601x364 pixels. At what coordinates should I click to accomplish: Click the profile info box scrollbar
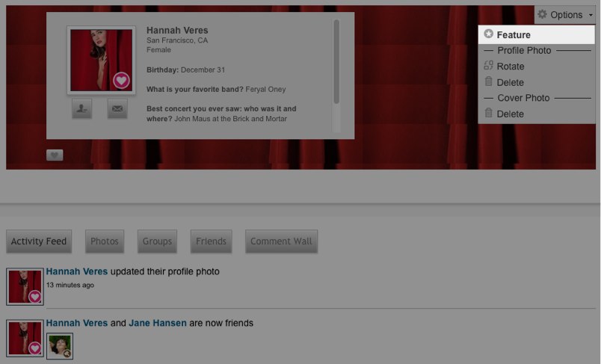336,62
